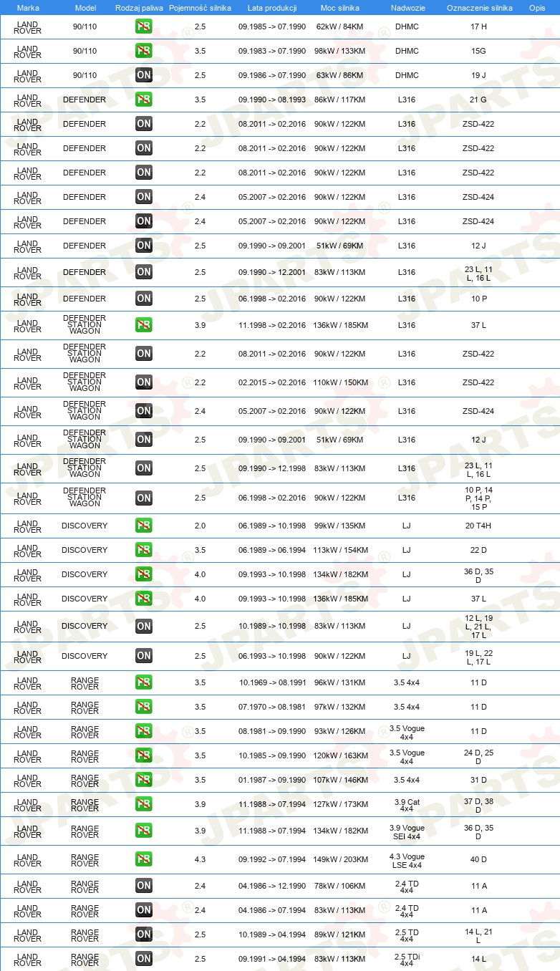Click the diesel icon for Range Rover 78kW / 106KM

pyautogui.click(x=144, y=886)
